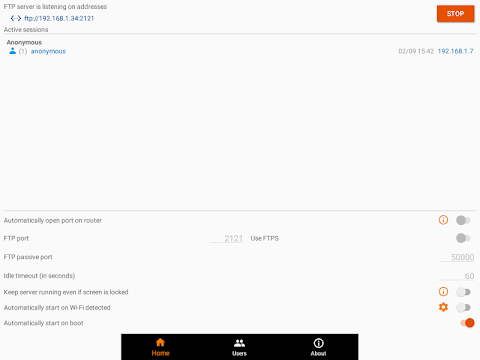Click the Automatically start on boot label
Screen dimensions: 480x360
(43, 323)
